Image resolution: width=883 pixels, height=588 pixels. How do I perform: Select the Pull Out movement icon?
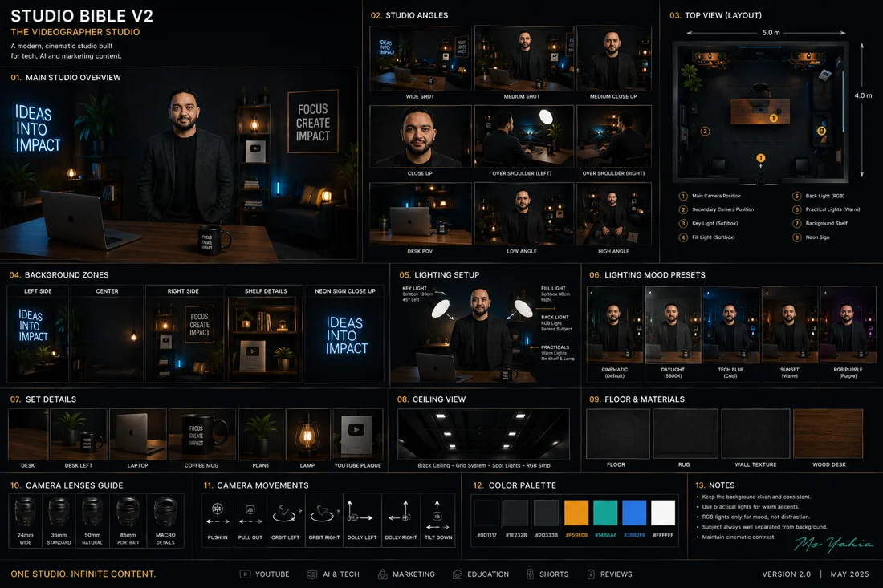tap(250, 515)
